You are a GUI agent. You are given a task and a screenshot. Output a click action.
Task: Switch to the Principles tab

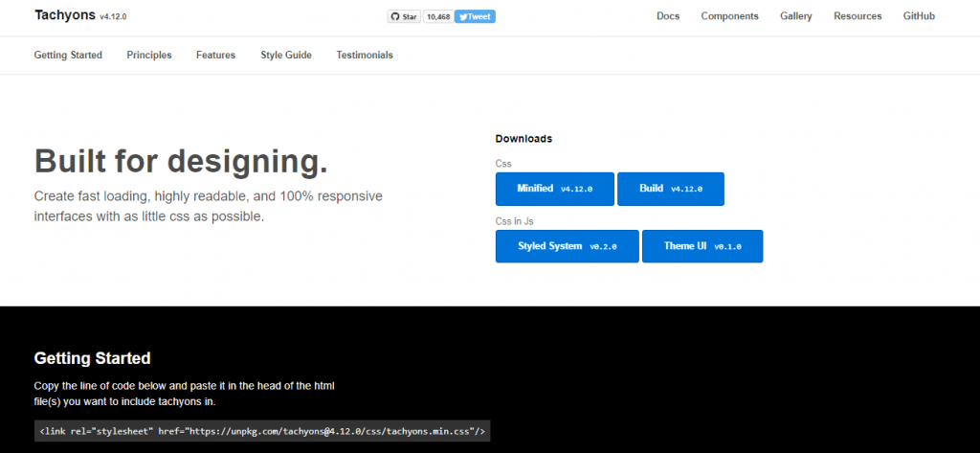pos(149,56)
